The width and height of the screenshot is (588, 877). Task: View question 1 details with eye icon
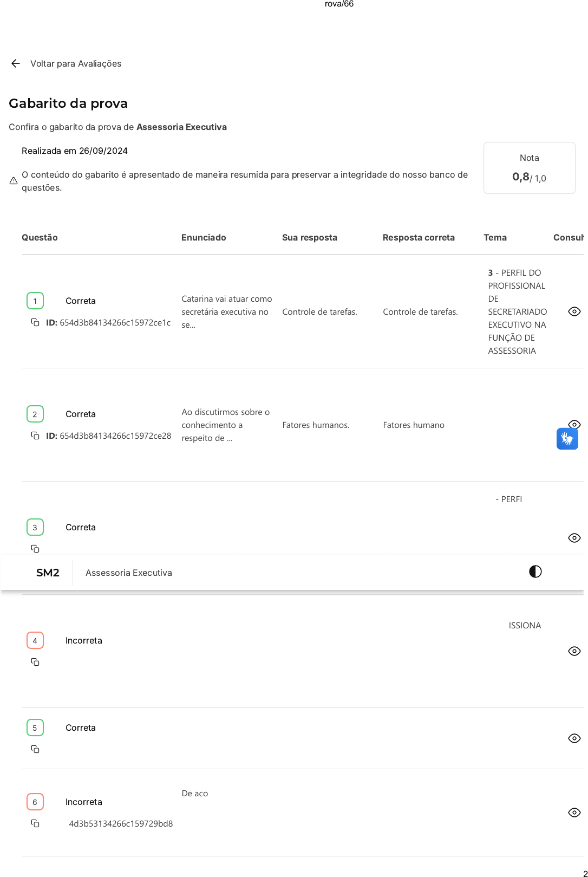pyautogui.click(x=574, y=311)
